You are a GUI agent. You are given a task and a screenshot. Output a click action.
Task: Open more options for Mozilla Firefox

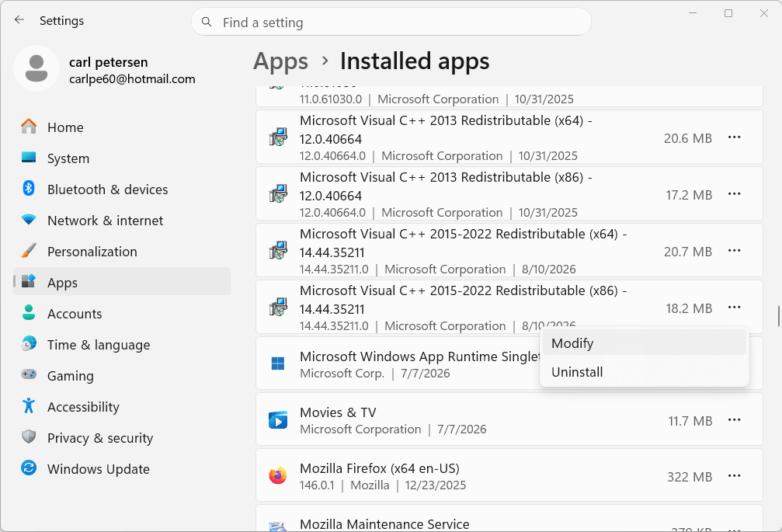point(734,476)
